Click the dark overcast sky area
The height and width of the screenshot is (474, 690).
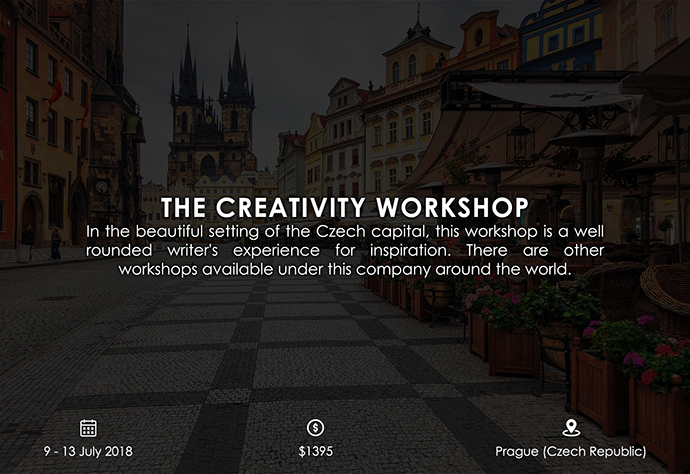click(300, 50)
